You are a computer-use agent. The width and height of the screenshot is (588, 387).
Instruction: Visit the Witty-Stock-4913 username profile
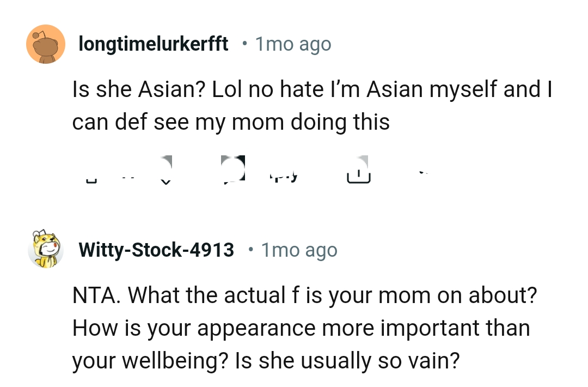(156, 250)
